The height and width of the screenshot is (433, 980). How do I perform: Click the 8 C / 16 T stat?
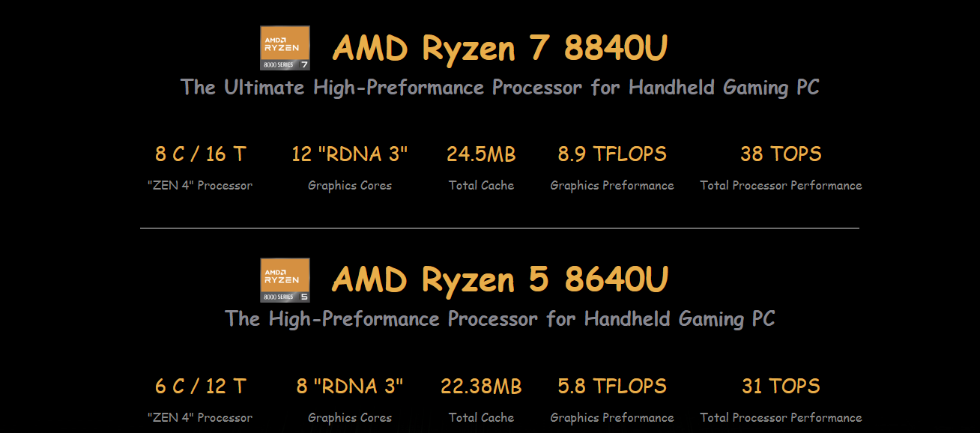(x=200, y=154)
